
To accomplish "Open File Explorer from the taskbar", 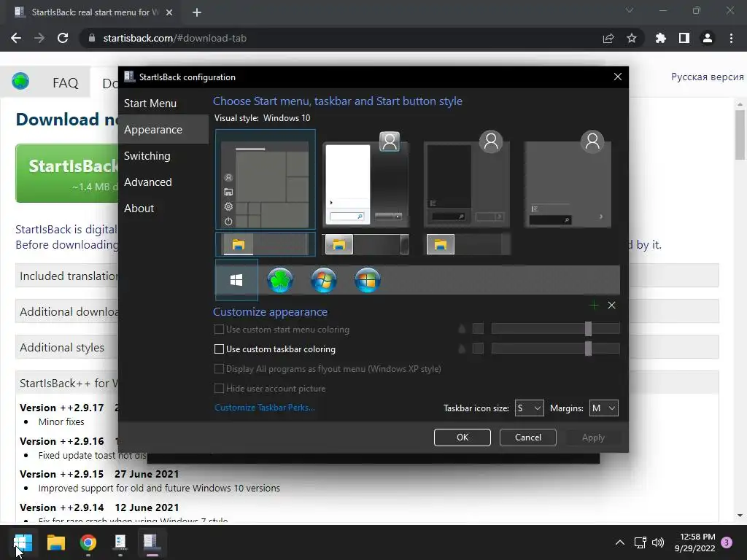I will [55, 542].
